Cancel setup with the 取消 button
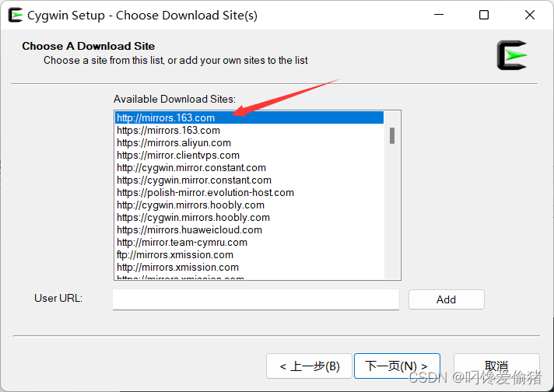 click(x=496, y=366)
